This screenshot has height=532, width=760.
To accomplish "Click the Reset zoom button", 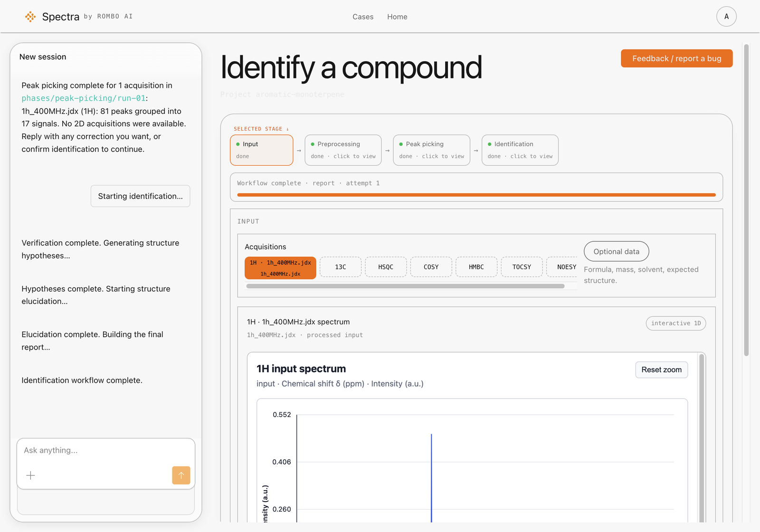I will click(662, 370).
